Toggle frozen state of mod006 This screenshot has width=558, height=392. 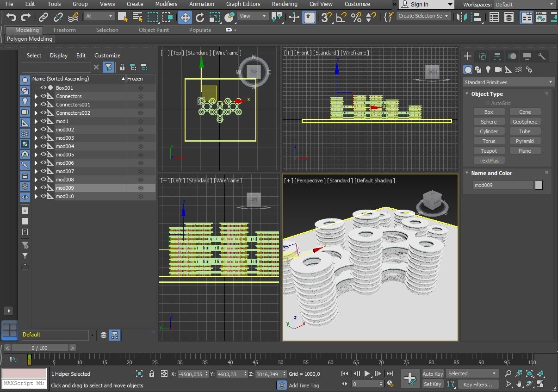[x=141, y=163]
